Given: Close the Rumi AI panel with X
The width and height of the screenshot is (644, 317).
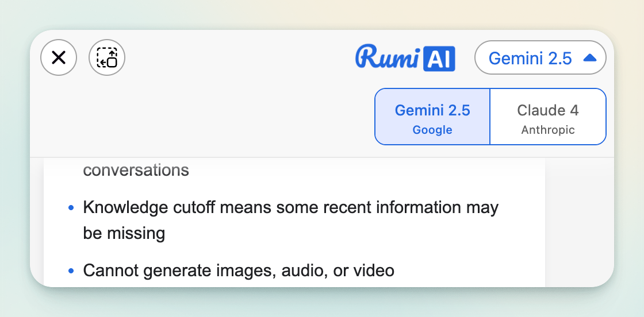Looking at the screenshot, I should [x=59, y=57].
